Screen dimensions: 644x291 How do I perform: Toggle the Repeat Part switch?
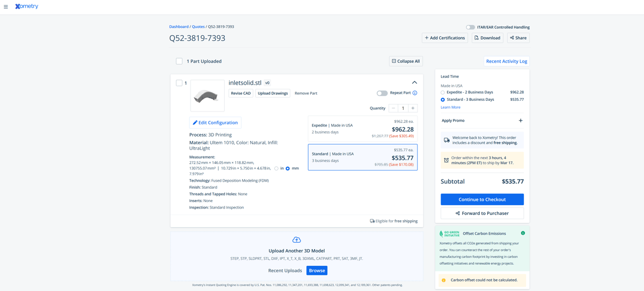[382, 93]
